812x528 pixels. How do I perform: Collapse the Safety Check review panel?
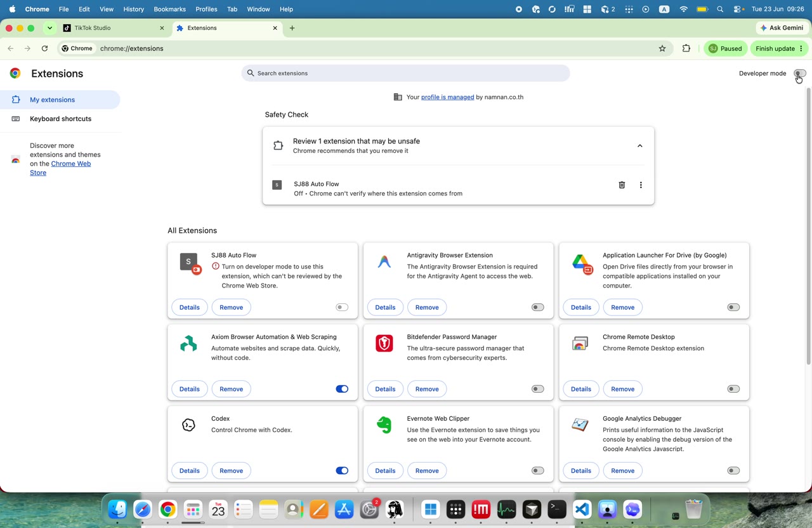[x=639, y=146]
